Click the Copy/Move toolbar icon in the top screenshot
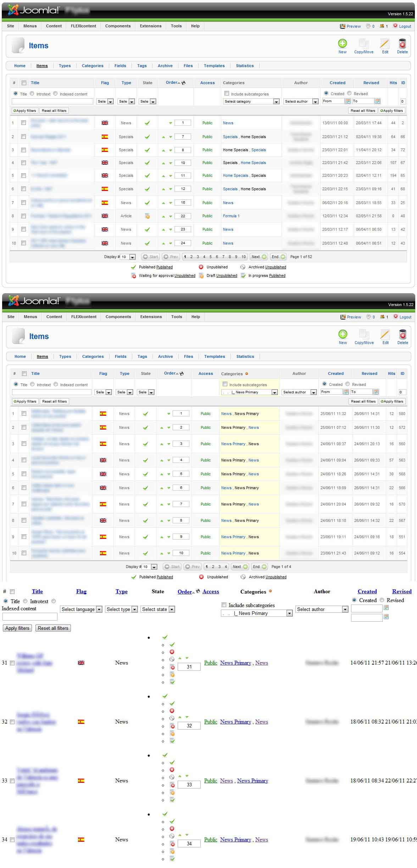 pos(363,44)
